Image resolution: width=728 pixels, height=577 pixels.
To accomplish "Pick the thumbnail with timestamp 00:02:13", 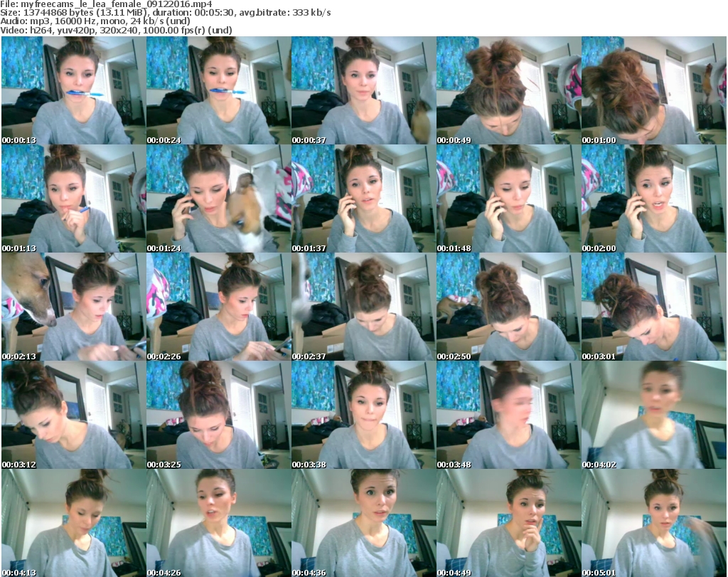I will (73, 307).
